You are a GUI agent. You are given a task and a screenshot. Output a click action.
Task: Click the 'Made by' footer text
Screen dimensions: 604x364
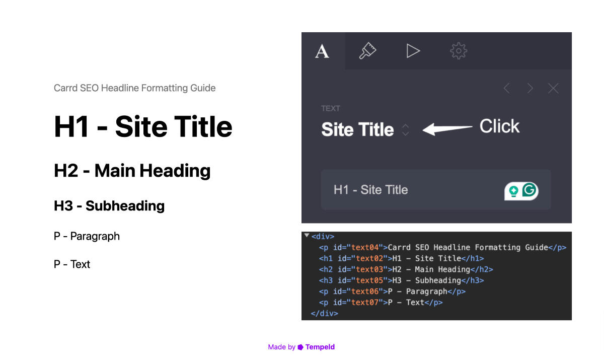(x=281, y=347)
